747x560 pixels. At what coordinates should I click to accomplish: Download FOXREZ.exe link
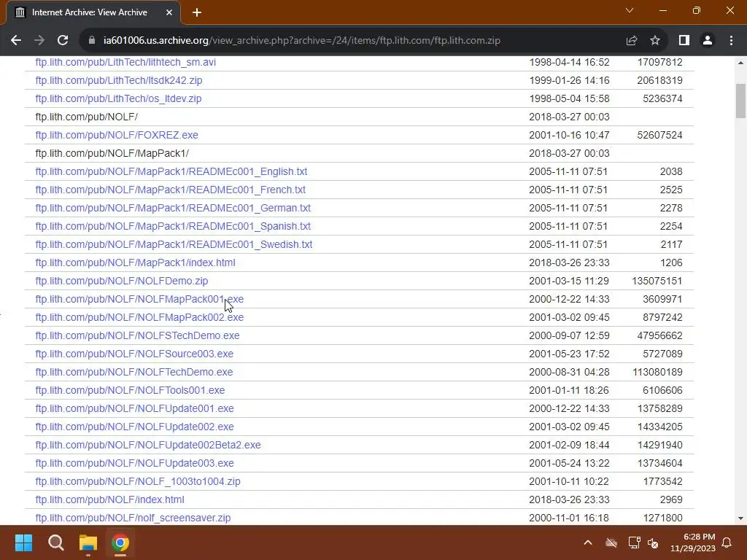[117, 135]
